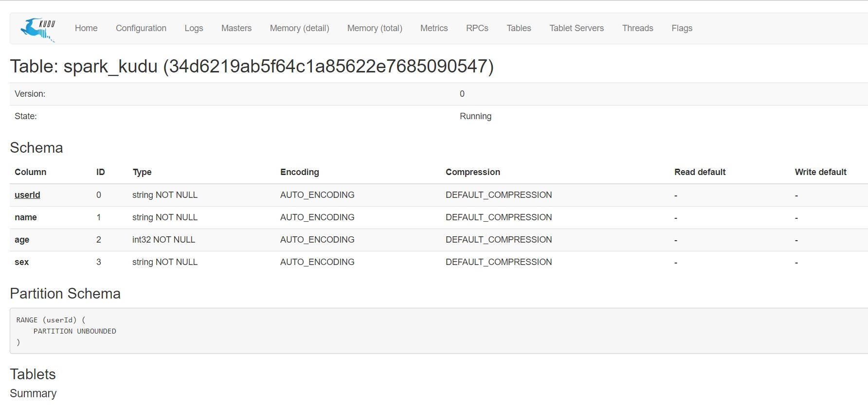Click PARTITION UNBOUNDED text
This screenshot has height=405, width=868.
click(x=75, y=331)
